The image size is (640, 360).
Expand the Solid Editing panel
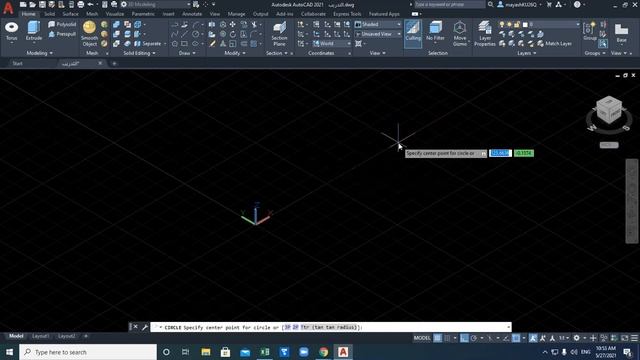[139, 53]
